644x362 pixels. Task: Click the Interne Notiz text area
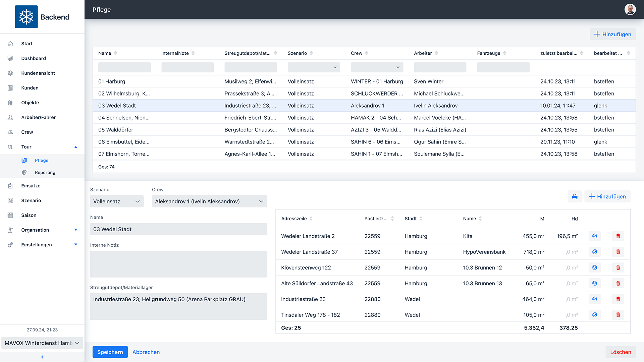(x=178, y=264)
